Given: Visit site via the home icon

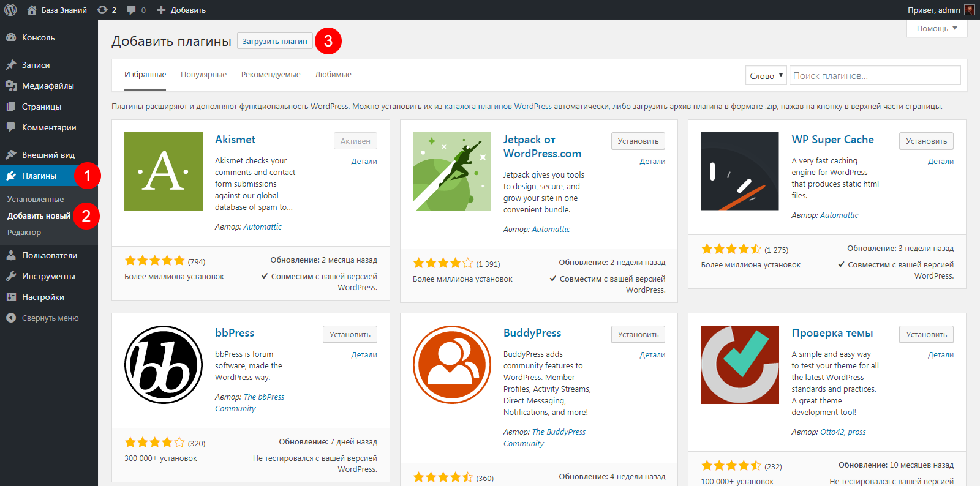Looking at the screenshot, I should click(x=32, y=10).
